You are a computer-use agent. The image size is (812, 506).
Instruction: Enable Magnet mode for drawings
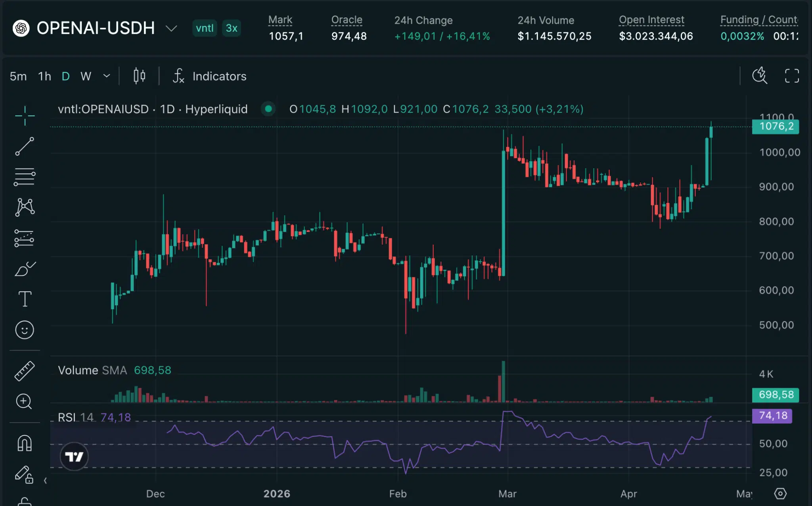click(x=25, y=443)
